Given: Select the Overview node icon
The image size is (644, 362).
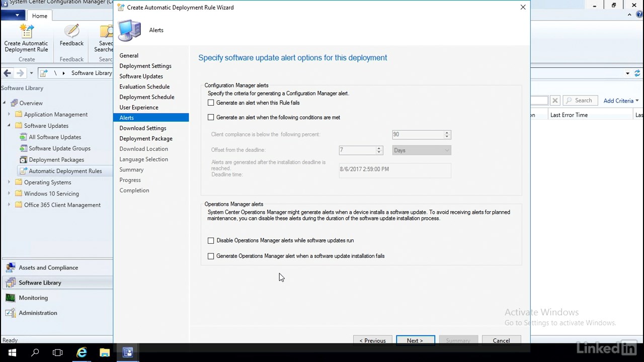Looking at the screenshot, I should [x=14, y=103].
